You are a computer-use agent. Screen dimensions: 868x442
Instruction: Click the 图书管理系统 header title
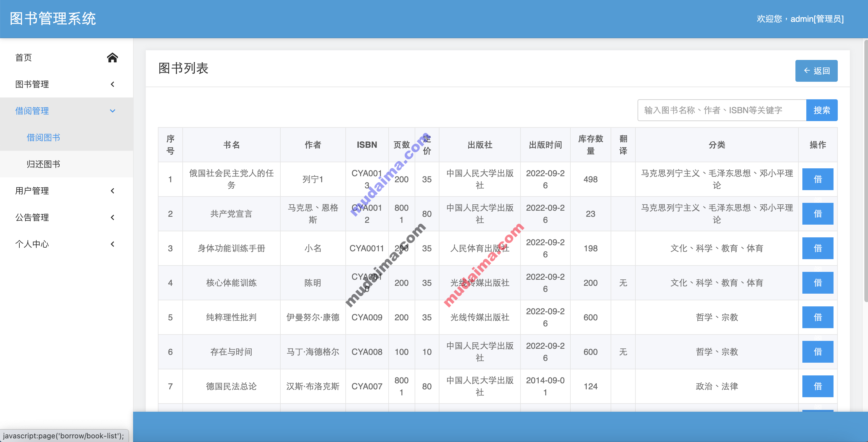pyautogui.click(x=53, y=18)
